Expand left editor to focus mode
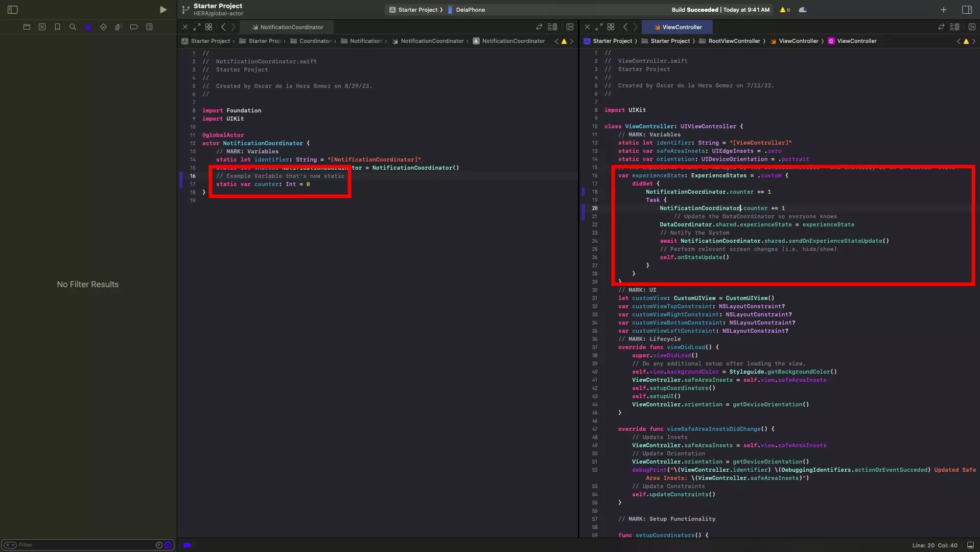This screenshot has height=552, width=980. point(197,27)
